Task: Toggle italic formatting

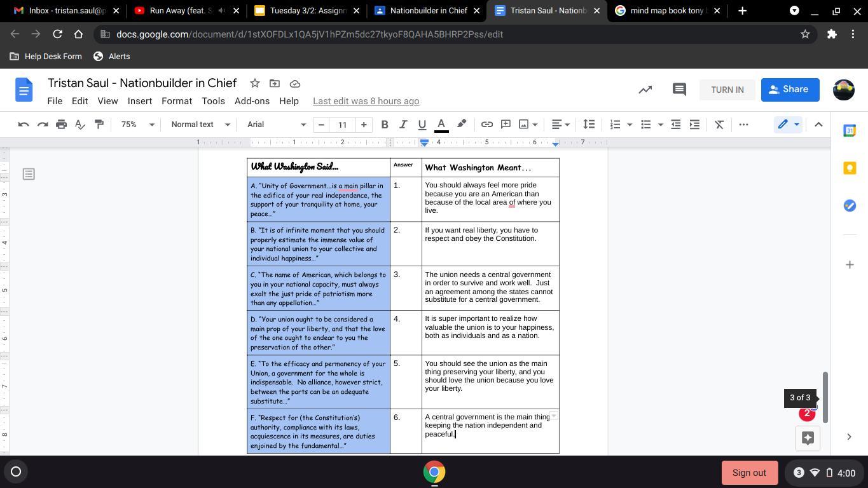Action: 403,125
